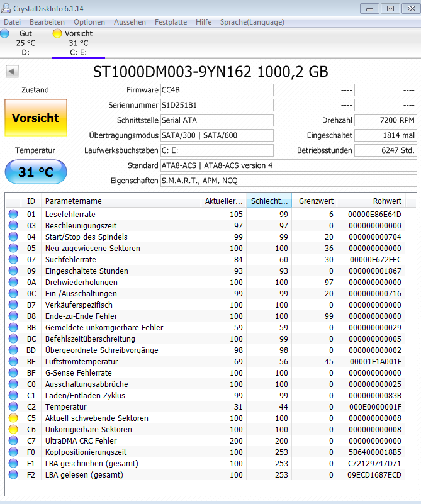
Task: Click the status dot for Ausschaltungsabbrüche
Action: [13, 384]
